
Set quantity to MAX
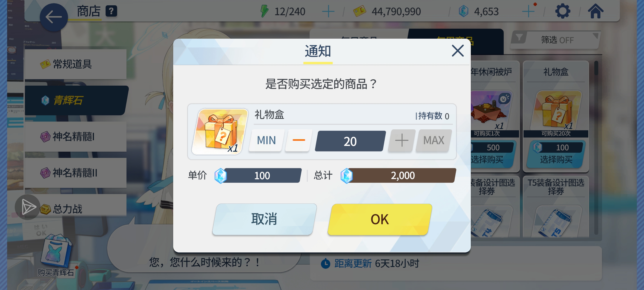coord(434,140)
